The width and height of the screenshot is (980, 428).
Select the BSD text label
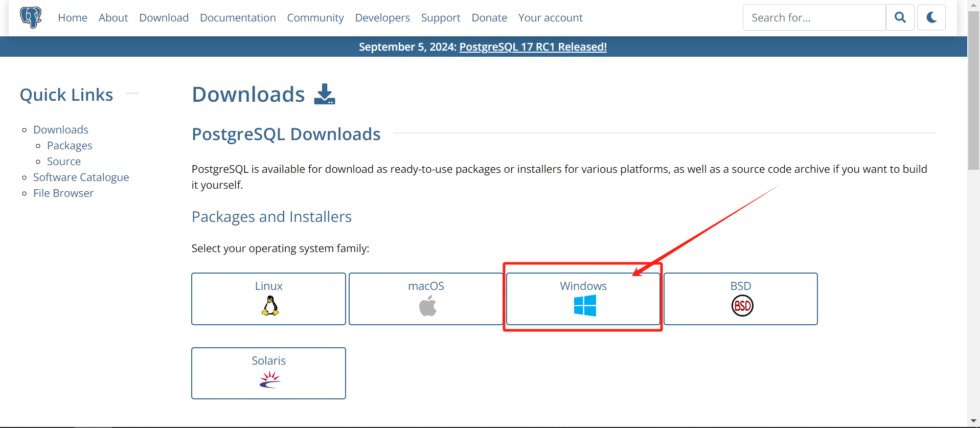[x=741, y=286]
